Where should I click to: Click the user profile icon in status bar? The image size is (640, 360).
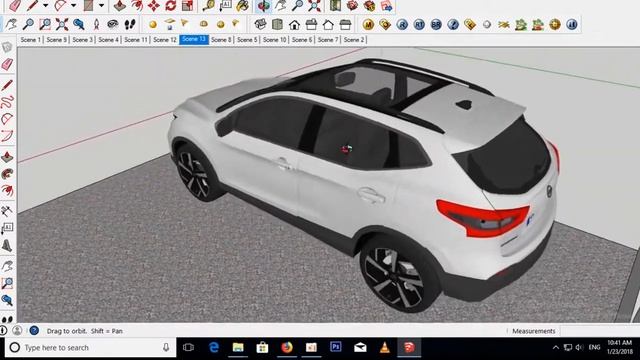(x=17, y=330)
